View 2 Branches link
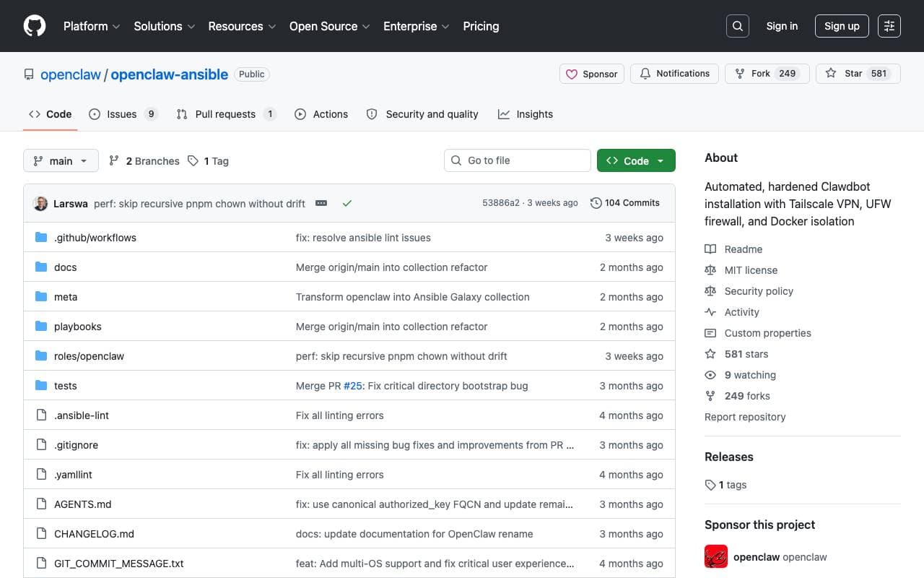 144,161
